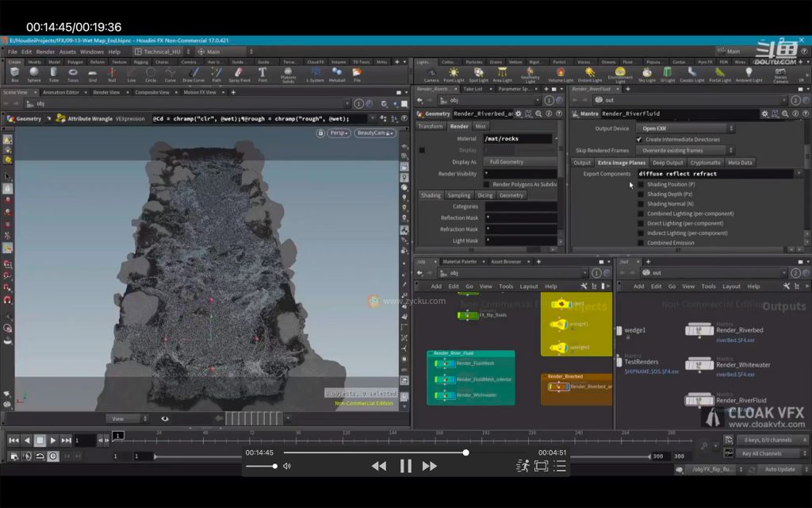Open the Windows menu

pyautogui.click(x=92, y=52)
